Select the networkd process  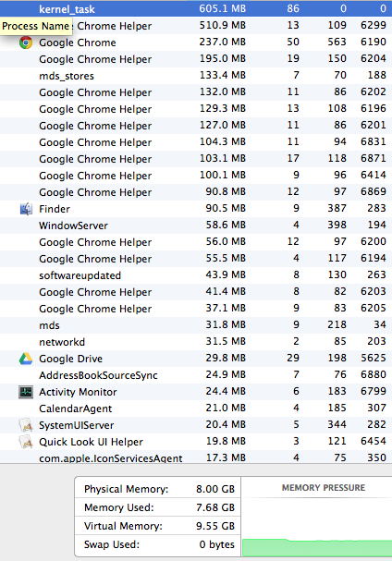tap(196, 342)
